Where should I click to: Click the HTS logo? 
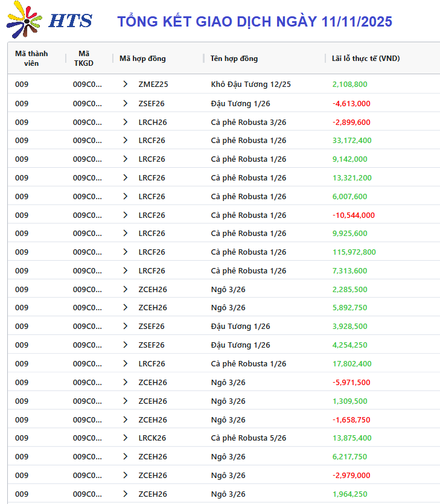[x=48, y=20]
